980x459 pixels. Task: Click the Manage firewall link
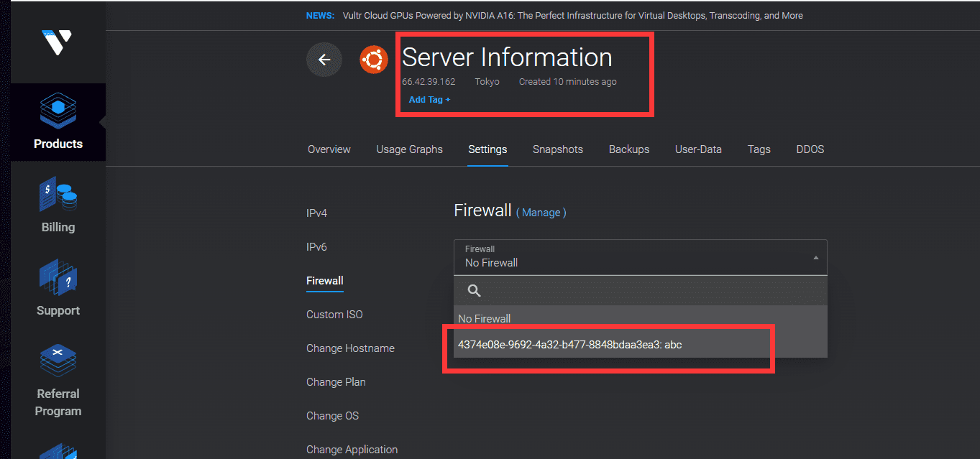(541, 213)
